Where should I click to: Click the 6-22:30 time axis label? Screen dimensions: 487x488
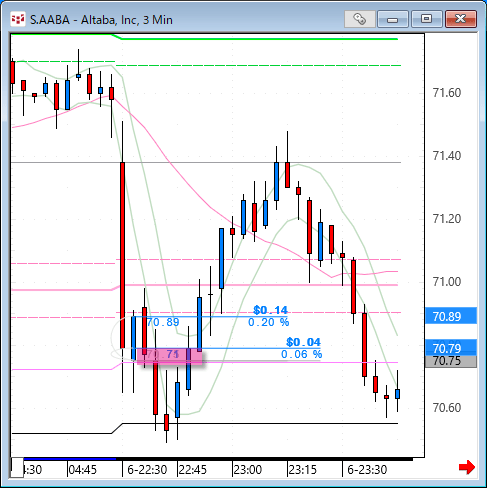click(x=147, y=470)
